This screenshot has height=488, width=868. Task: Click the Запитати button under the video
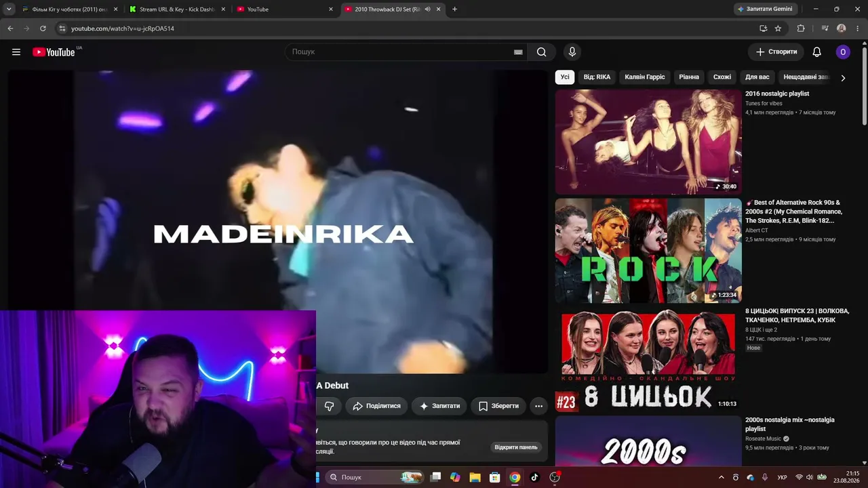[x=439, y=406]
